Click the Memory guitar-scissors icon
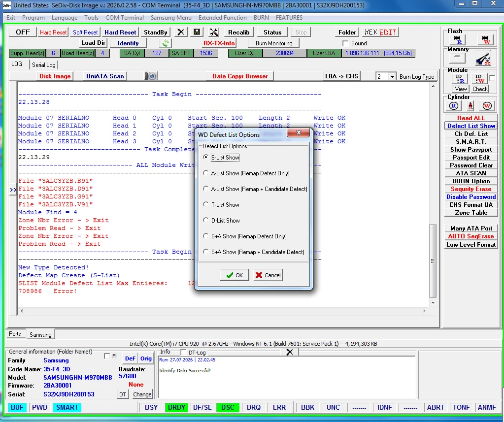This screenshot has width=504, height=422. tap(483, 59)
